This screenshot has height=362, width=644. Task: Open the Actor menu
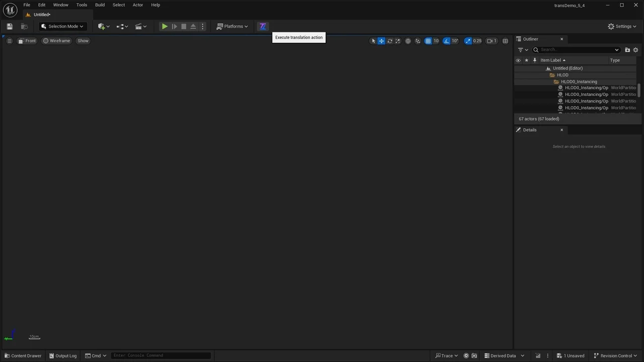point(138,5)
